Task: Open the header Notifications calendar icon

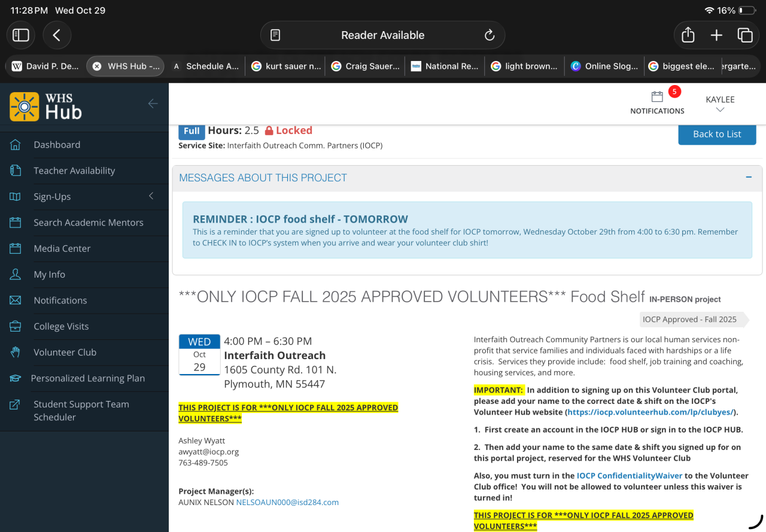Action: point(657,97)
